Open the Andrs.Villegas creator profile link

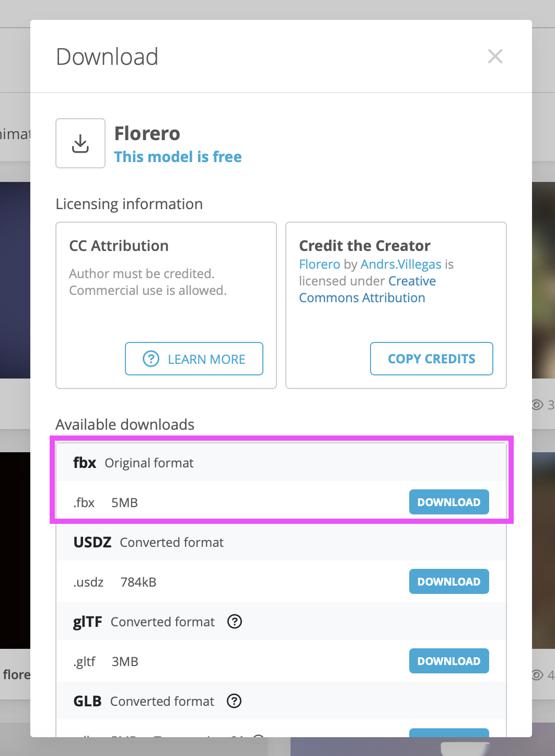pos(401,265)
